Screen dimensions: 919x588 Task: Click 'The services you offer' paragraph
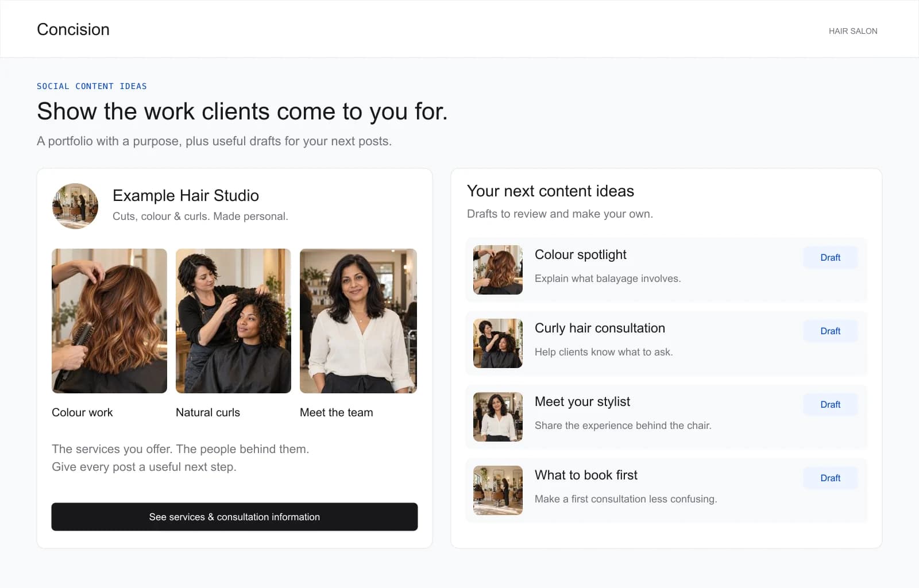(x=180, y=458)
